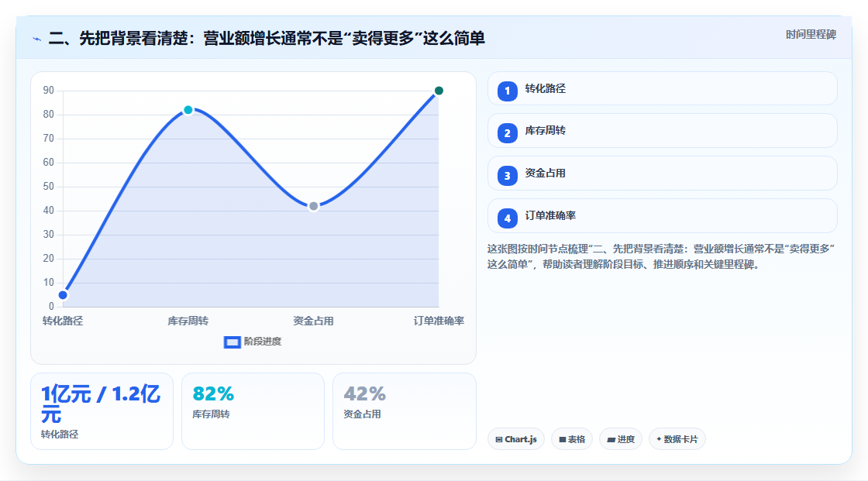The width and height of the screenshot is (868, 481).
Task: Click the 库存周转 label under 82%
Action: 211,414
